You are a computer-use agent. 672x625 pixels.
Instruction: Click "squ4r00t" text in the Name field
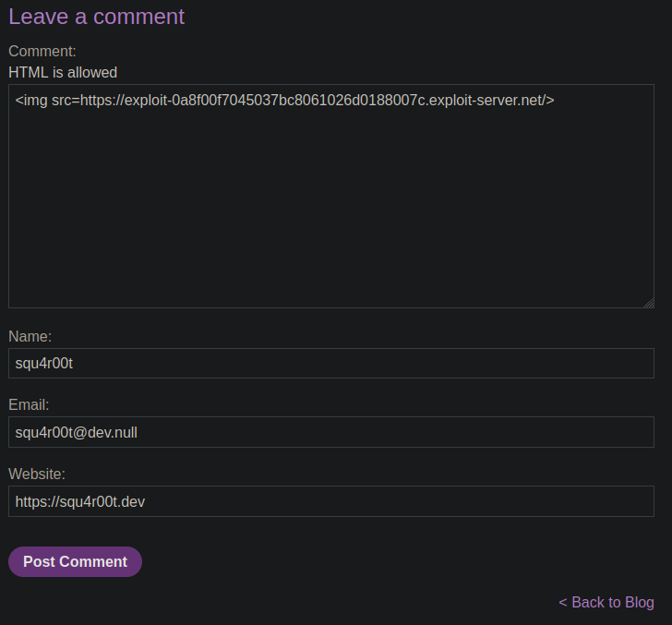(44, 364)
